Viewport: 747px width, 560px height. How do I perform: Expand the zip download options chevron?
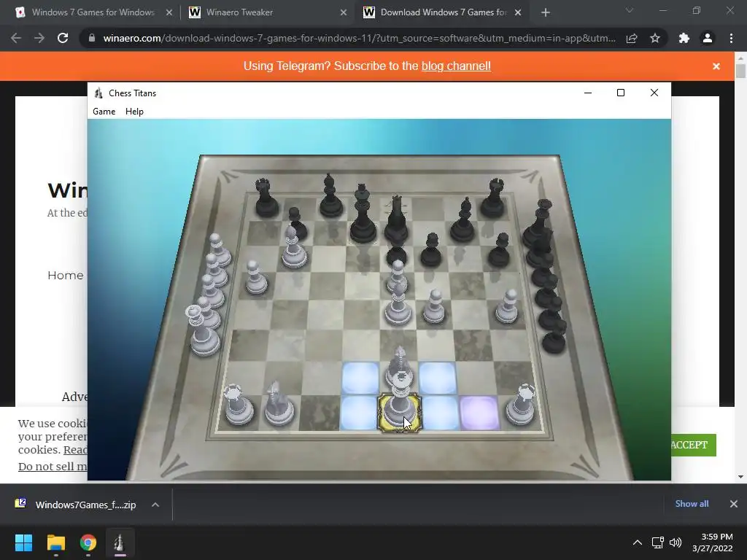tap(155, 505)
